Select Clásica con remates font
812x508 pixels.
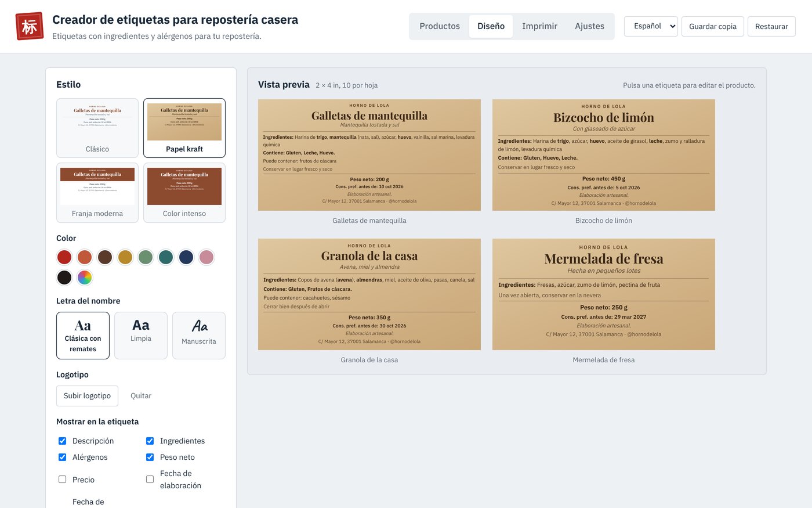[83, 336]
